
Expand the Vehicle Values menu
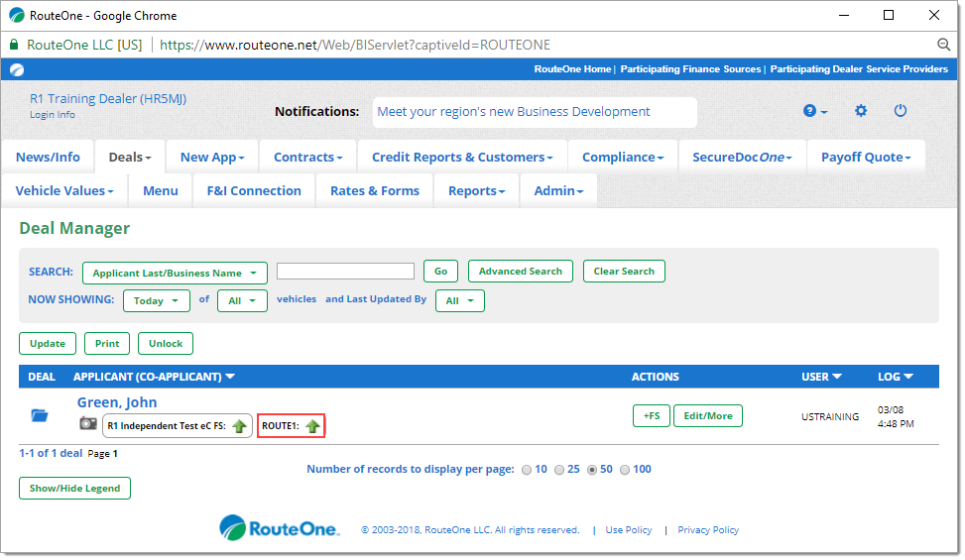(64, 191)
